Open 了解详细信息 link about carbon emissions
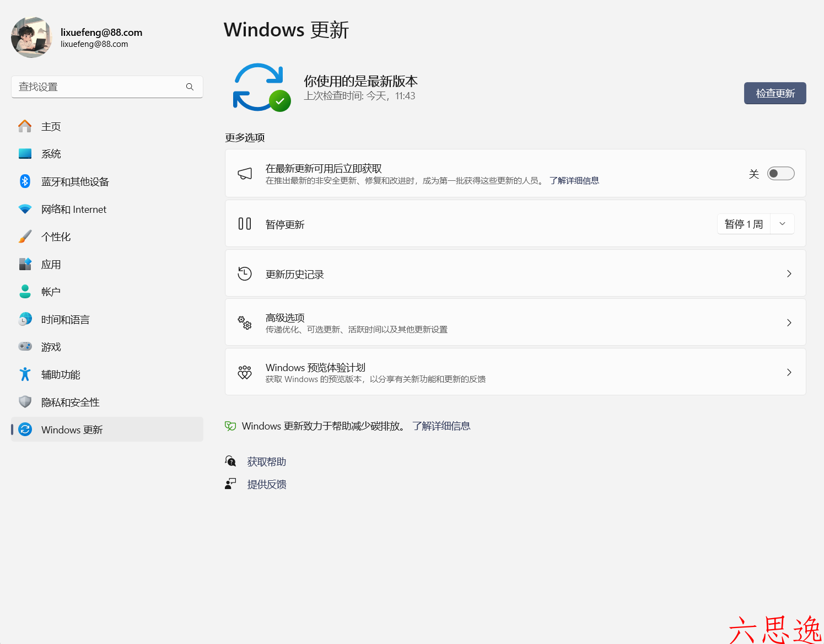Image resolution: width=824 pixels, height=644 pixels. point(441,426)
